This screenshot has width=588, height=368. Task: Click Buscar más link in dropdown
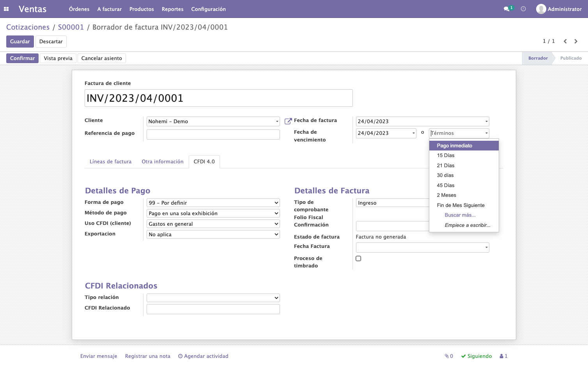[x=460, y=215]
